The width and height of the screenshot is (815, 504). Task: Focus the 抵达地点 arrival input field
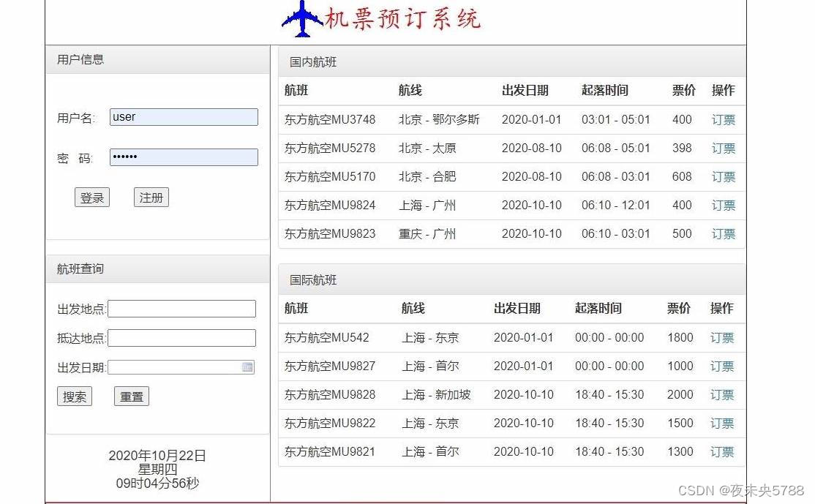point(182,338)
